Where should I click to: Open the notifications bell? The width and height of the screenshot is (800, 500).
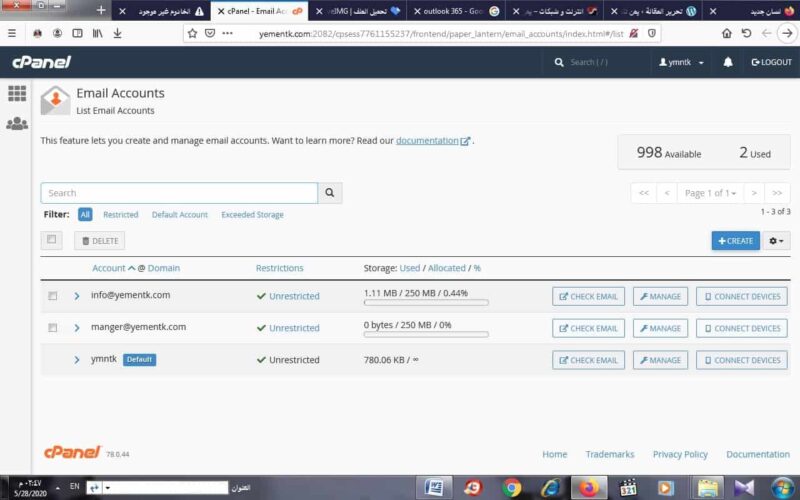(x=728, y=62)
